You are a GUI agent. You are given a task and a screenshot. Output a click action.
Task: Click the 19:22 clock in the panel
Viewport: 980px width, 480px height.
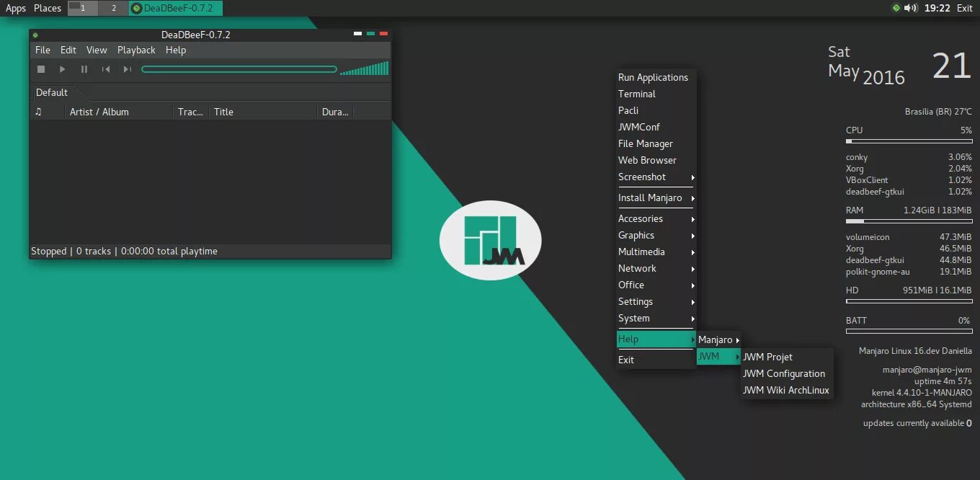point(937,8)
